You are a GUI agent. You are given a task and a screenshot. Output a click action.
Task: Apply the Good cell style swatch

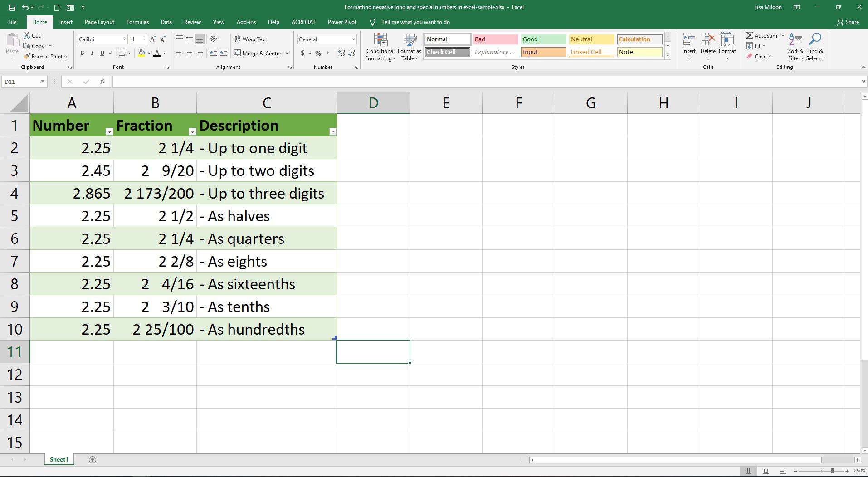click(543, 39)
